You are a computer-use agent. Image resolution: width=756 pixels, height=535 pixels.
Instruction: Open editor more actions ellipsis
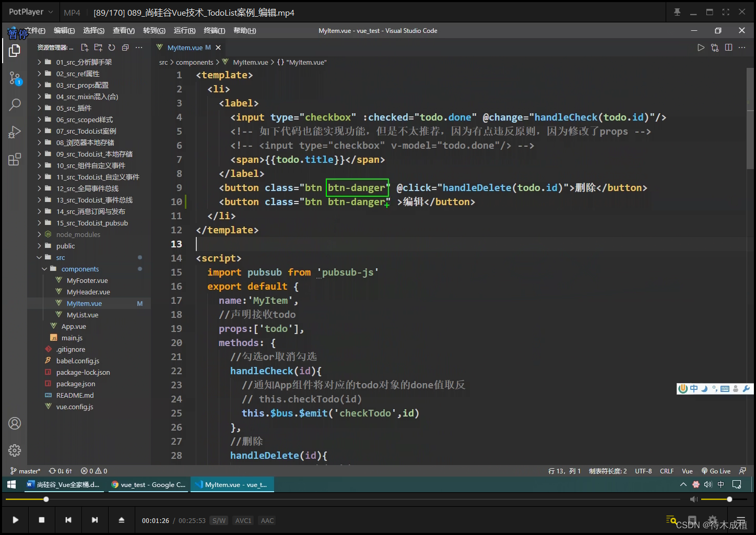pos(742,47)
